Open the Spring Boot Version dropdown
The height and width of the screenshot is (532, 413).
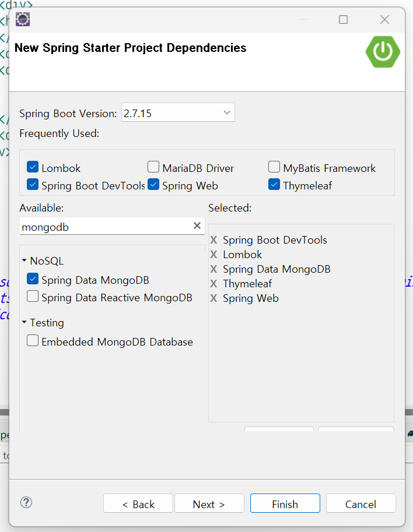pyautogui.click(x=178, y=112)
